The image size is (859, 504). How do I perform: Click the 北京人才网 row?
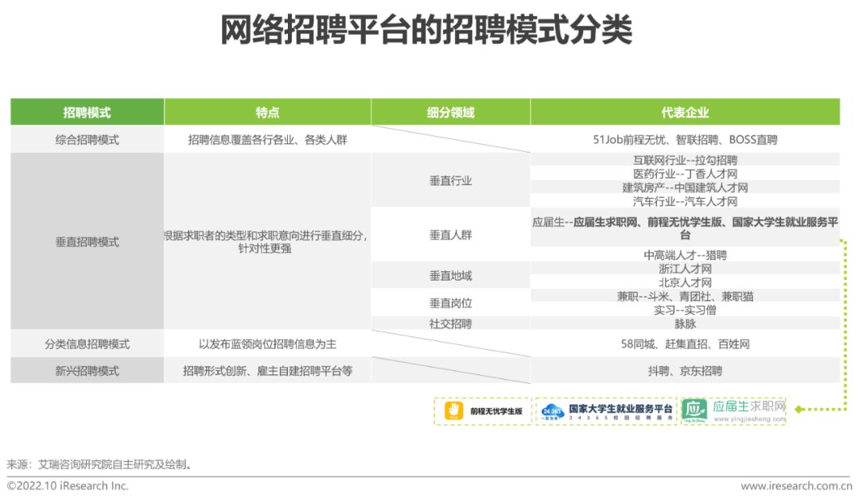[685, 282]
